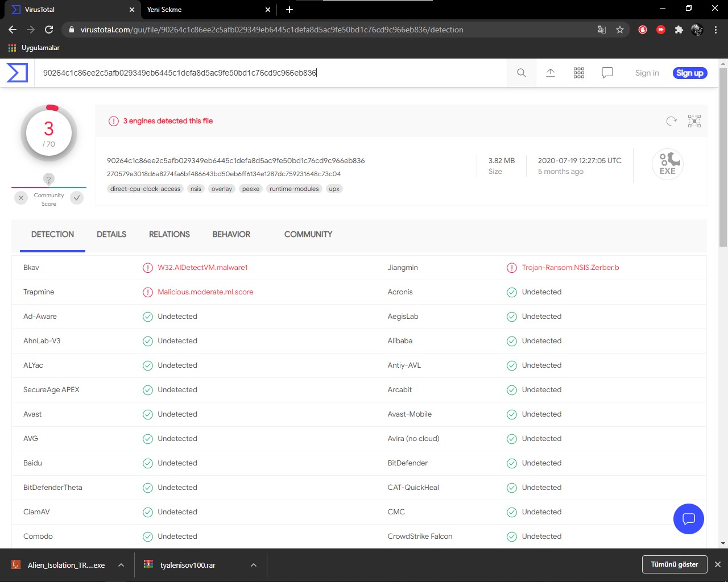728x582 pixels.
Task: Open the apps grid icon
Action: (x=579, y=73)
